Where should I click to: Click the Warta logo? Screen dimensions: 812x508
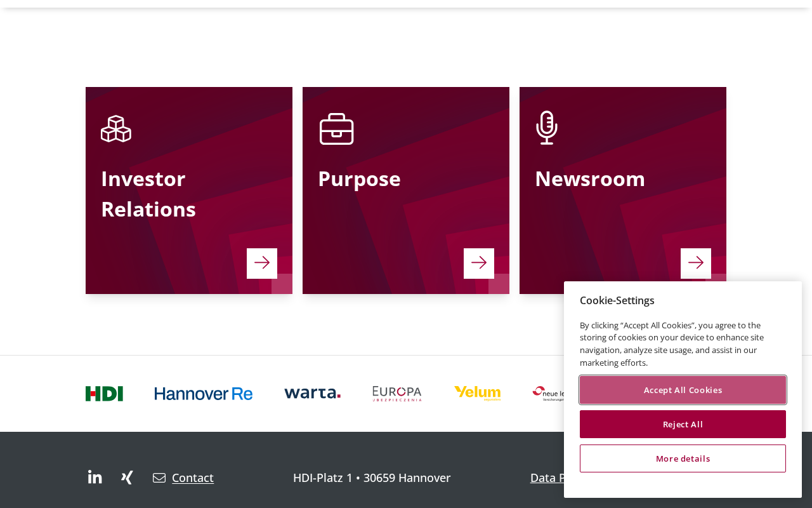pyautogui.click(x=312, y=393)
